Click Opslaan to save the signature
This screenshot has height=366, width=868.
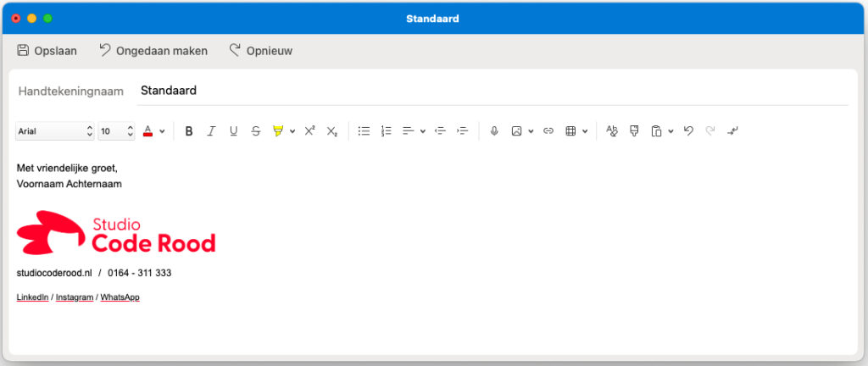[47, 51]
